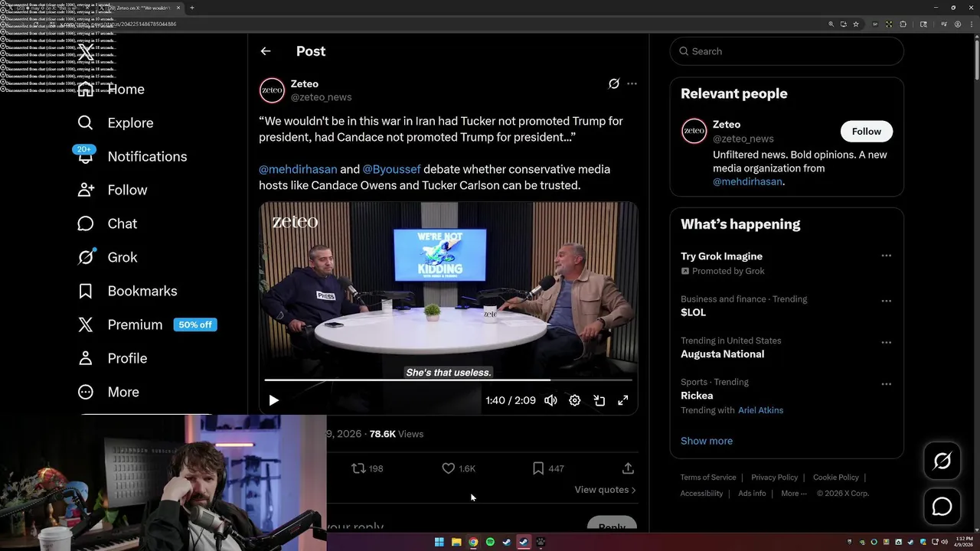The width and height of the screenshot is (980, 551).
Task: Open Notifications with the bell icon
Action: point(86,157)
